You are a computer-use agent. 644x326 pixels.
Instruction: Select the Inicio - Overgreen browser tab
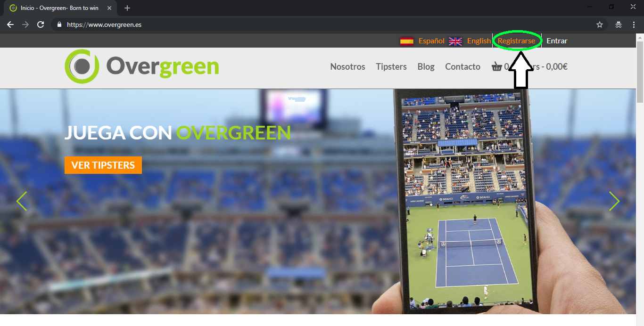click(60, 8)
